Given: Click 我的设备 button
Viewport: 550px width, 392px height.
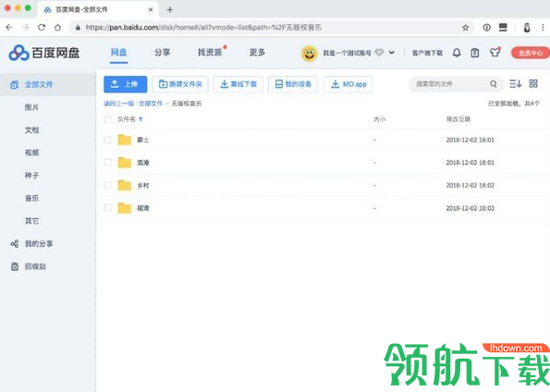Looking at the screenshot, I should 293,84.
